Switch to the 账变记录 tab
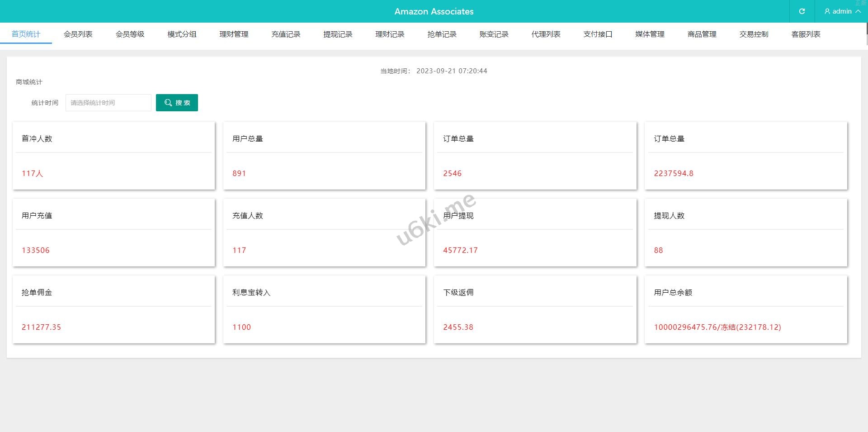Screen dimensions: 868x432 (x=494, y=34)
